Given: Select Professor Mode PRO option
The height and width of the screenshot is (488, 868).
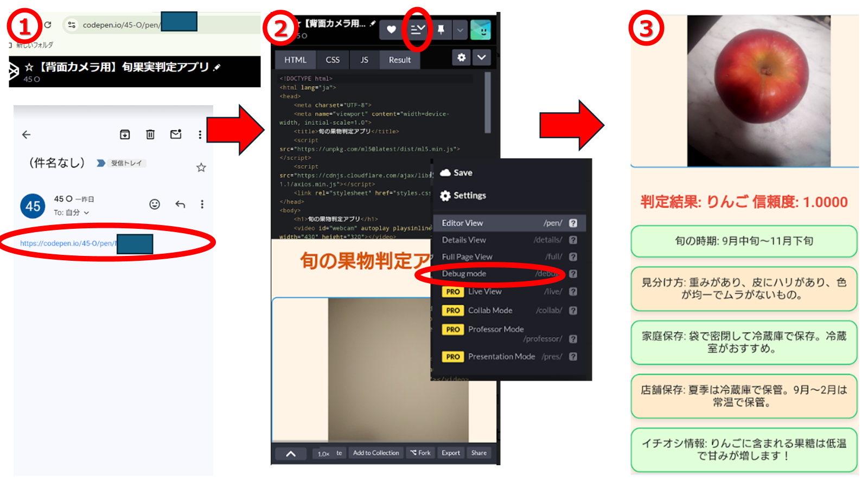Looking at the screenshot, I should pyautogui.click(x=509, y=333).
